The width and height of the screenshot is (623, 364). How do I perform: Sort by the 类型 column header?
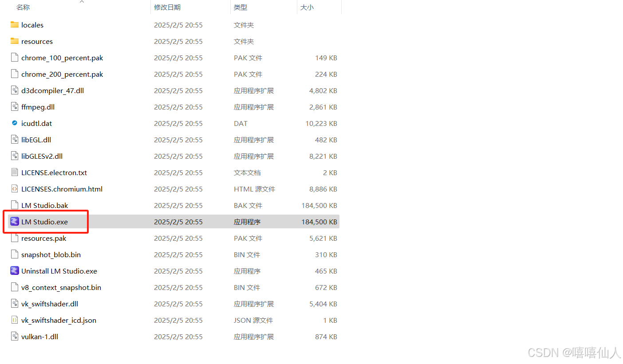click(241, 7)
